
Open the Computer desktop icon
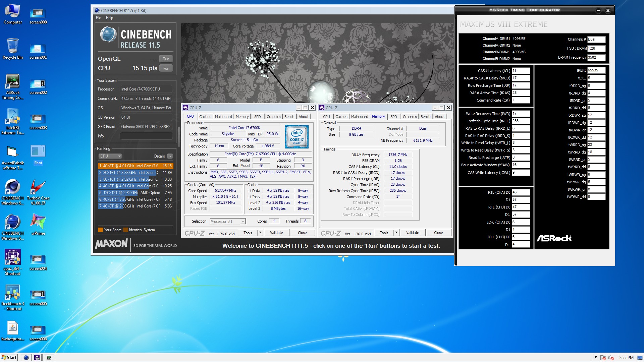pyautogui.click(x=13, y=14)
